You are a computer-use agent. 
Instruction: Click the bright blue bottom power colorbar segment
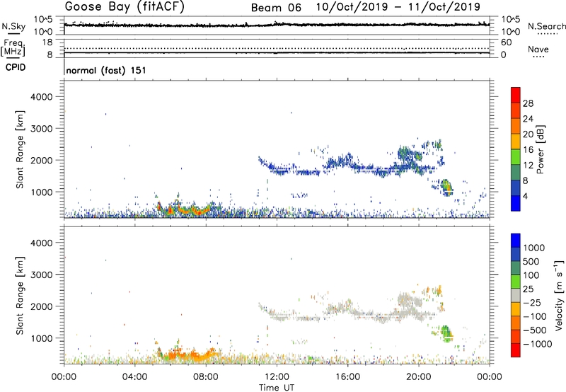pos(516,203)
